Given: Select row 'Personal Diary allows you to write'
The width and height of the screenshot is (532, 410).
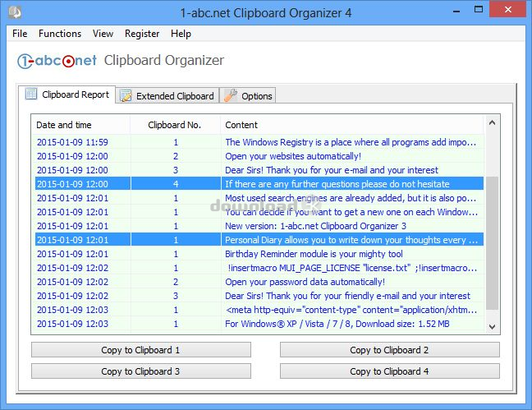Looking at the screenshot, I should tap(259, 240).
